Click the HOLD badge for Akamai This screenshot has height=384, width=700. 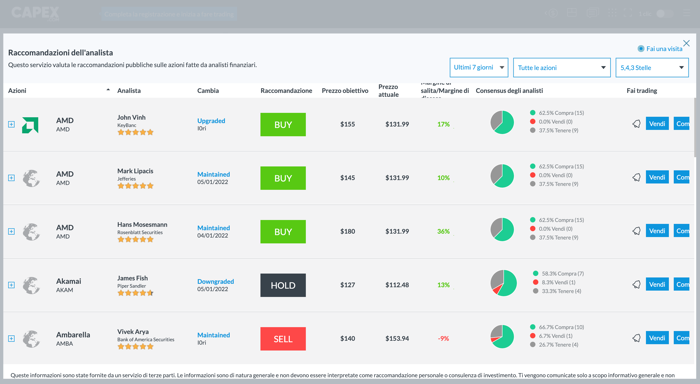point(283,285)
